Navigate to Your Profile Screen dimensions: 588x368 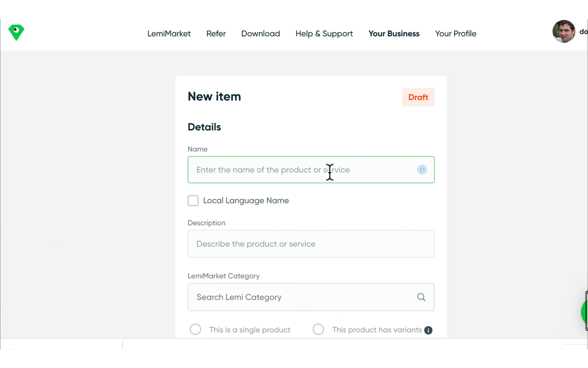456,33
